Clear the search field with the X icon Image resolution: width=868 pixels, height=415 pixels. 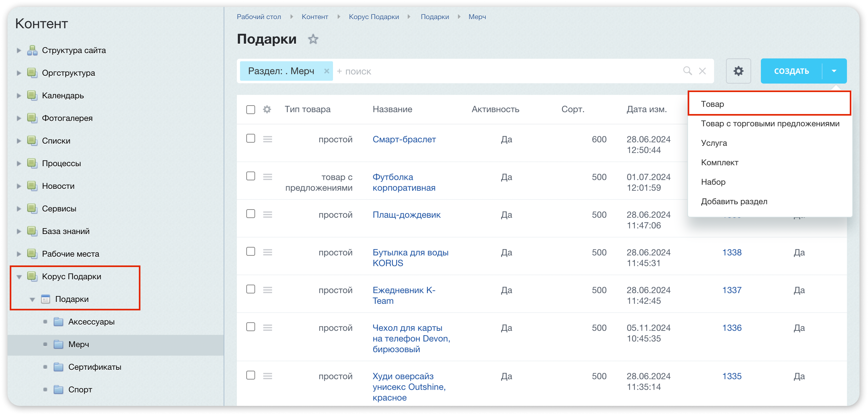702,71
